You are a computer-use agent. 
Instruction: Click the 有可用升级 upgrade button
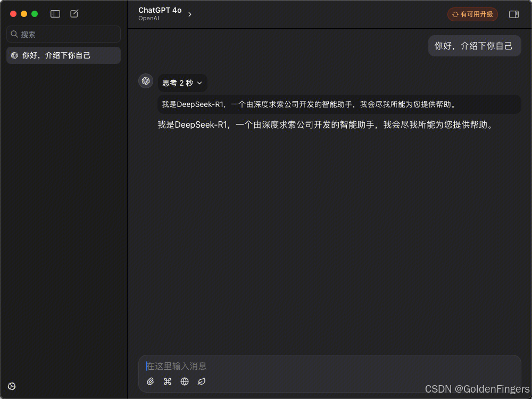pyautogui.click(x=472, y=14)
